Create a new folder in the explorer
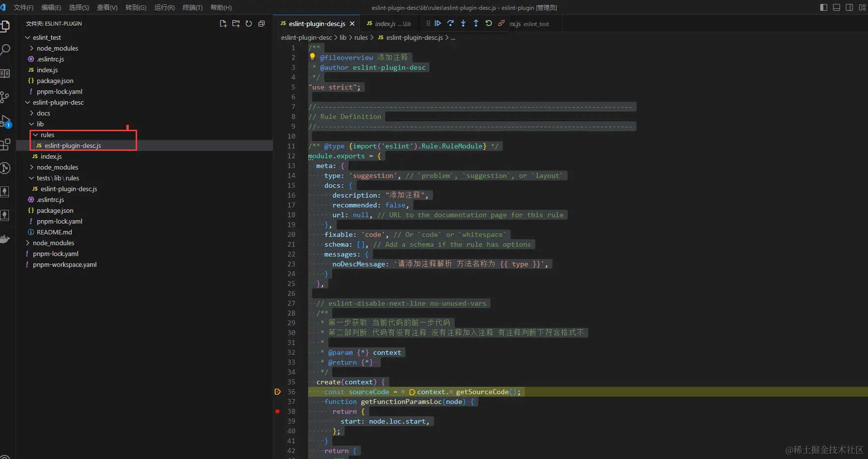This screenshot has height=459, width=868. (x=236, y=24)
